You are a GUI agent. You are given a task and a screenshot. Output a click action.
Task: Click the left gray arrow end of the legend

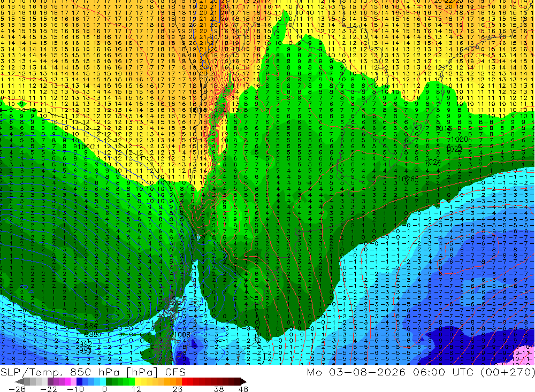pos(19,381)
